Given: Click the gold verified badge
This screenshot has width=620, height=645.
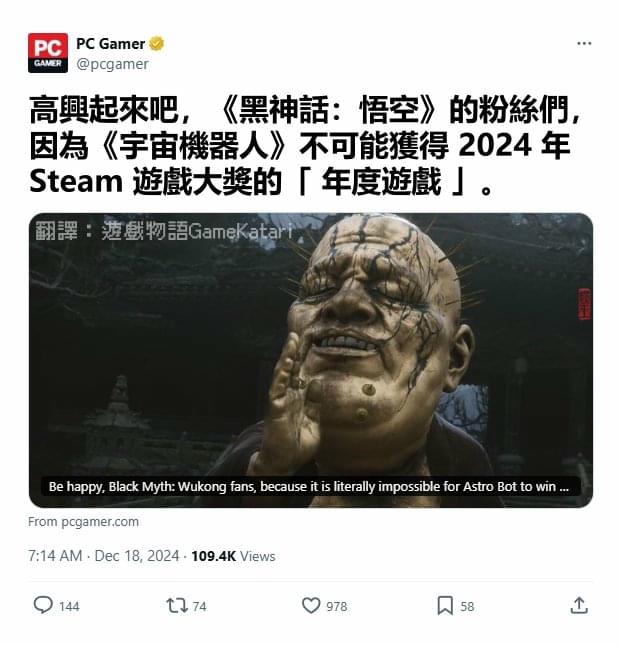Looking at the screenshot, I should [156, 44].
